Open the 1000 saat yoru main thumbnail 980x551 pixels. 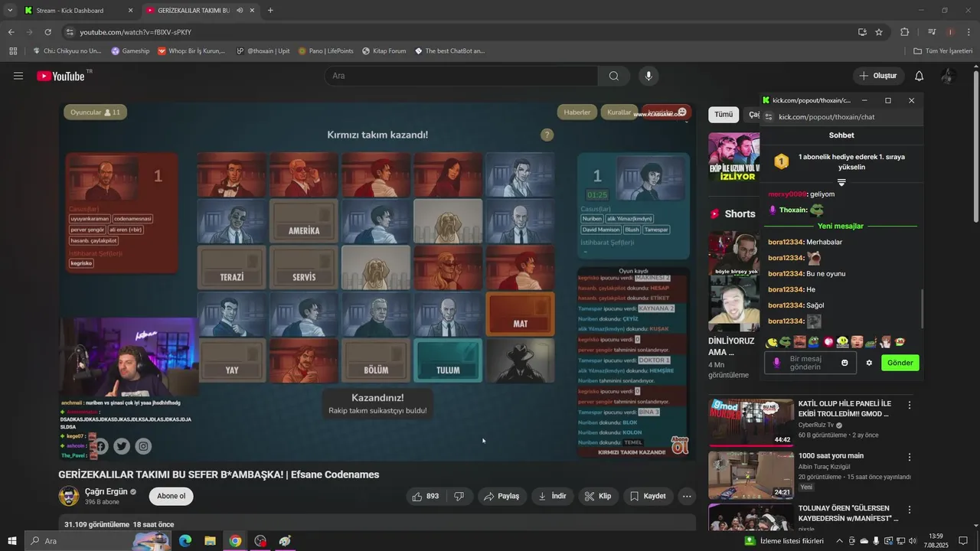(751, 475)
